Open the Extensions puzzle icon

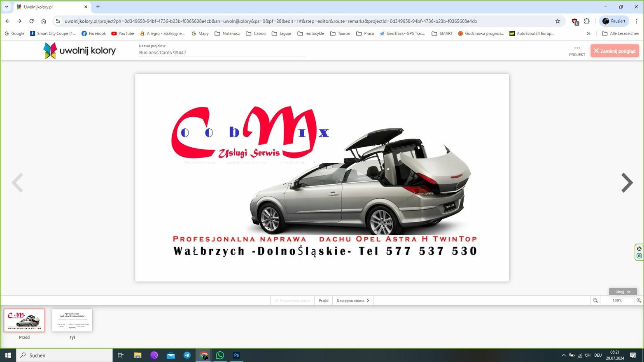(x=587, y=21)
